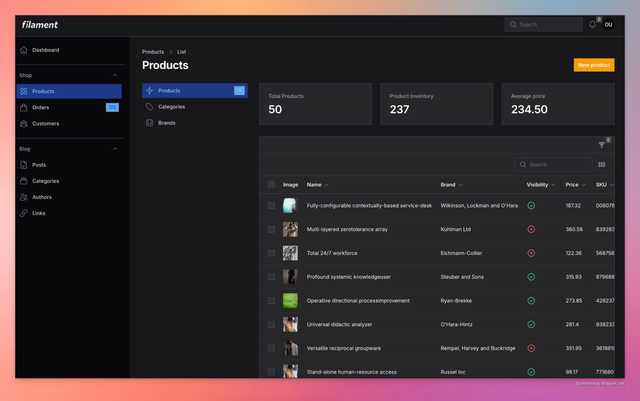Click the Orders shopping bag icon
Screen dimensions: 640x401
click(24, 107)
